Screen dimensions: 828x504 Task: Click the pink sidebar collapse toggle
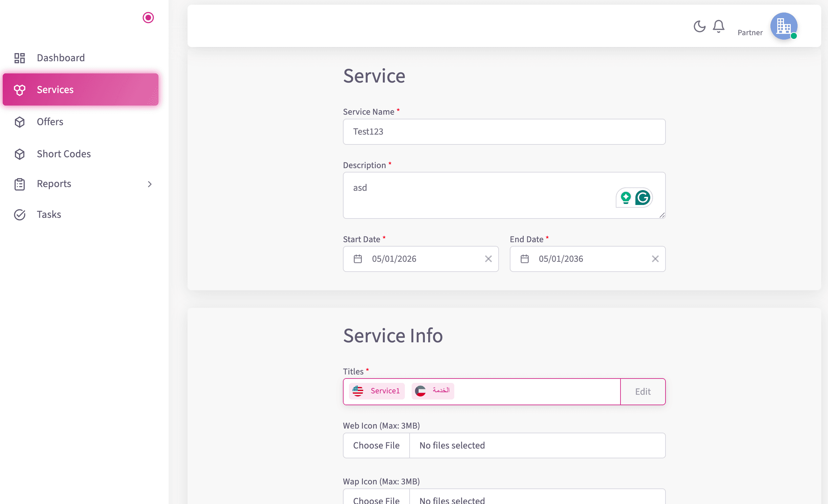[x=148, y=18]
